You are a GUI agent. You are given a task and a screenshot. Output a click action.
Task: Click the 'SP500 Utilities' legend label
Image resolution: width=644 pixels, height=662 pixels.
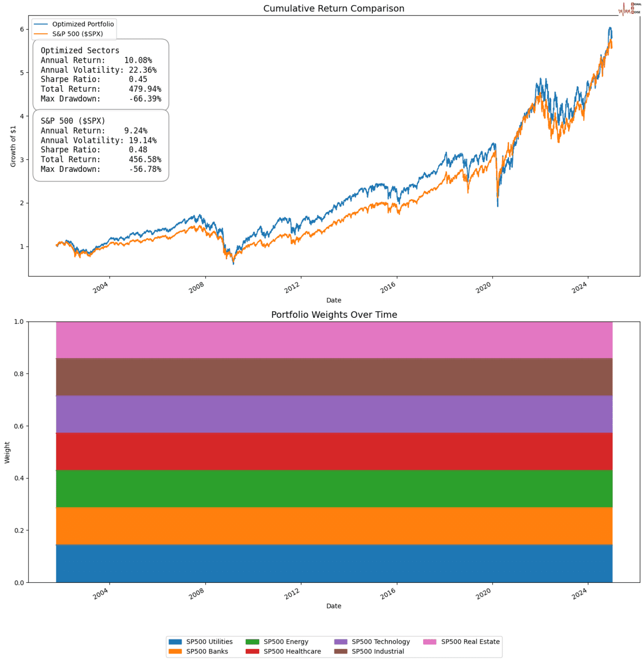209,642
